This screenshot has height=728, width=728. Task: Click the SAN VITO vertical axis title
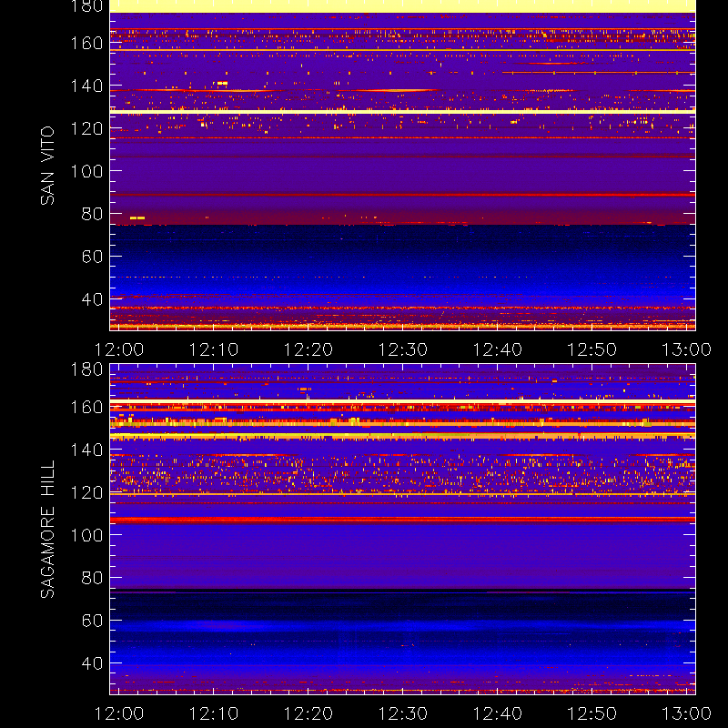pyautogui.click(x=47, y=166)
